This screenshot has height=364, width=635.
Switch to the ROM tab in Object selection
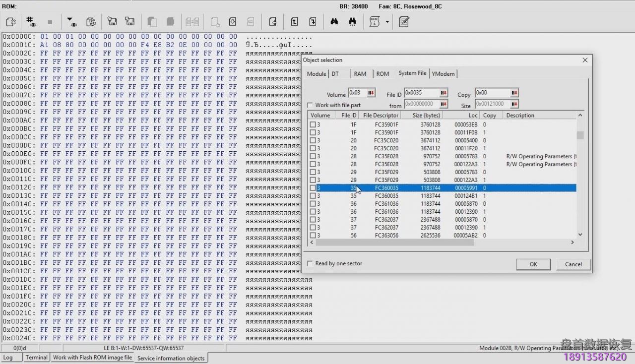(x=382, y=74)
